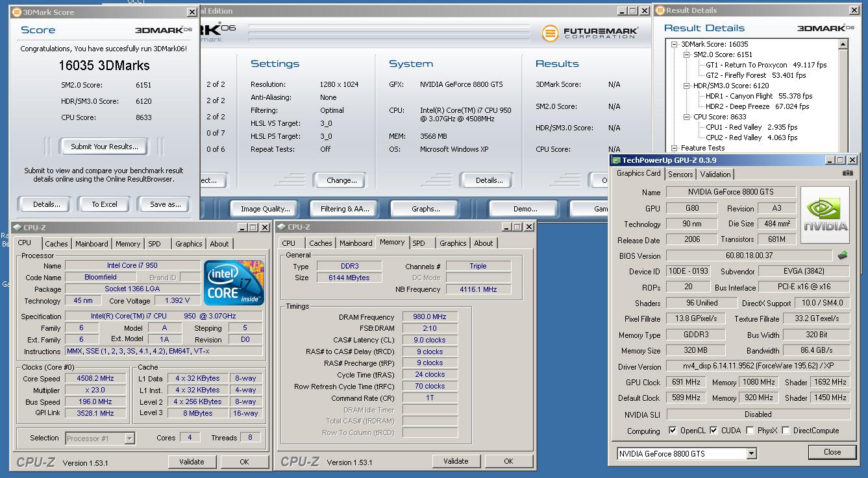Viewport: 868px width, 478px height.
Task: Click the Result Details window title icon
Action: click(x=660, y=10)
